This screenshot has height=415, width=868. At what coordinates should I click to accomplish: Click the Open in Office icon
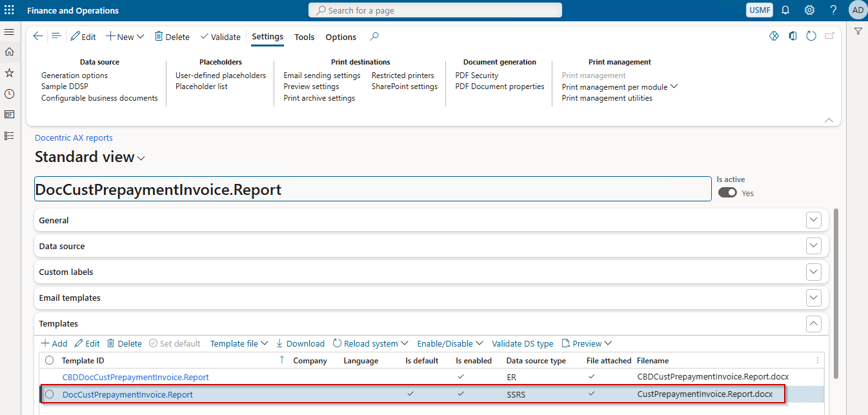click(792, 36)
